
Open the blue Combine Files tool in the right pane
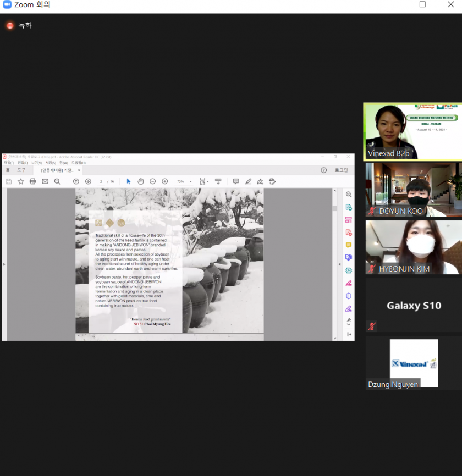[x=349, y=258]
